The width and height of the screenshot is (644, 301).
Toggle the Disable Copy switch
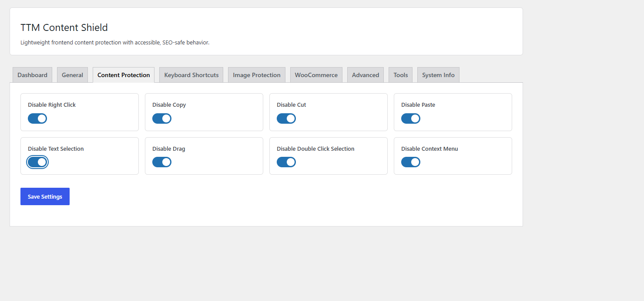pyautogui.click(x=162, y=118)
